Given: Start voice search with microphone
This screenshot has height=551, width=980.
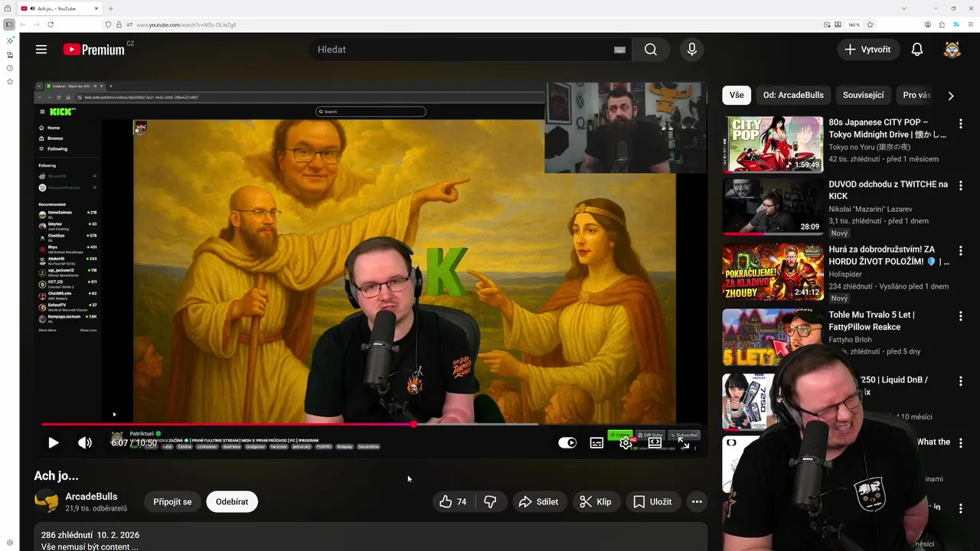Looking at the screenshot, I should click(692, 50).
